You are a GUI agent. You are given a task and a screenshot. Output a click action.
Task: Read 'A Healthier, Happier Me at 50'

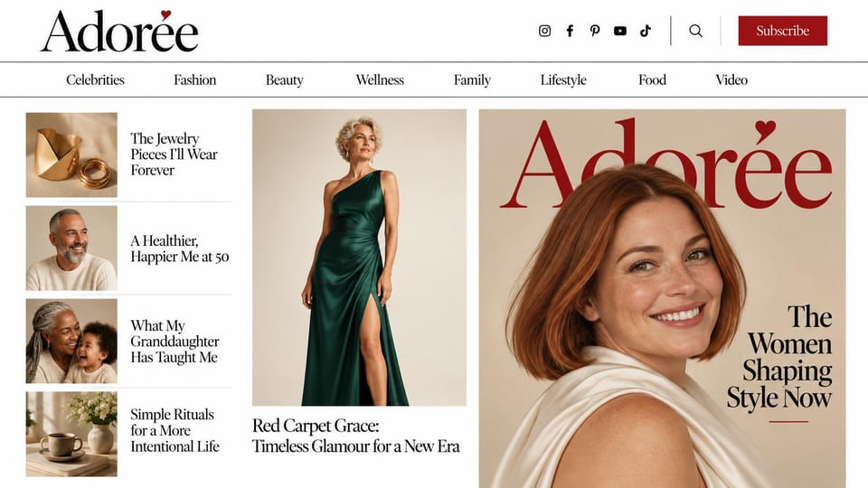coord(179,249)
